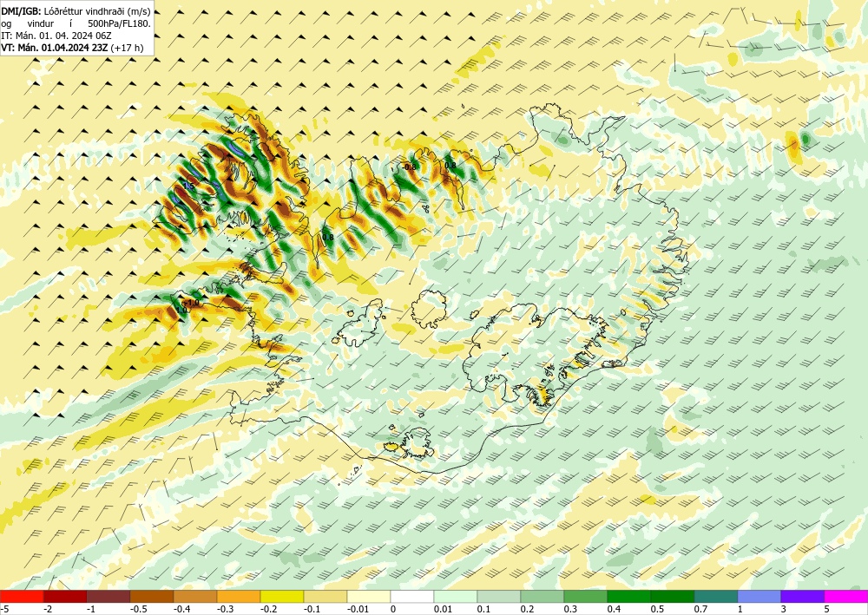This screenshot has width=868, height=615.
Task: Click the white legend swatch at 0
Action: tap(411, 597)
